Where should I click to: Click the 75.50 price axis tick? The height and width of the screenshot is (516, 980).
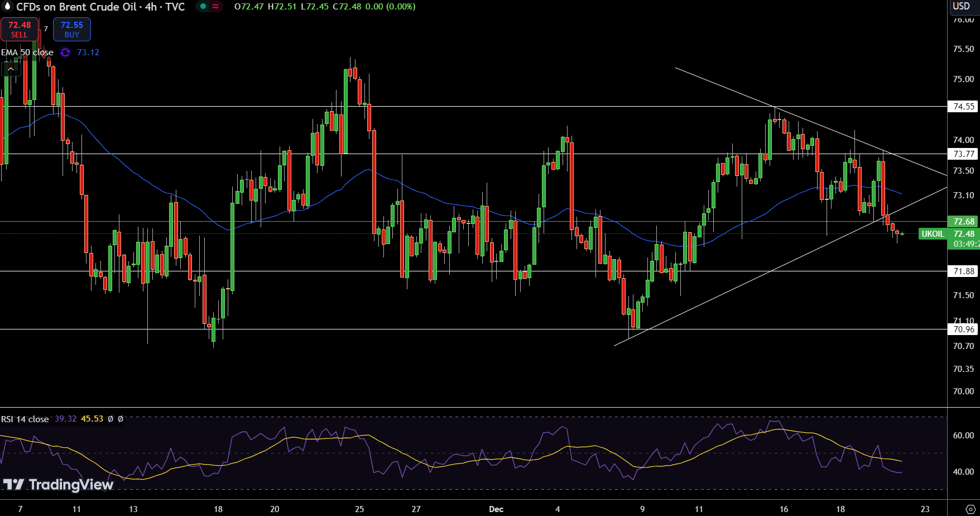[x=963, y=49]
